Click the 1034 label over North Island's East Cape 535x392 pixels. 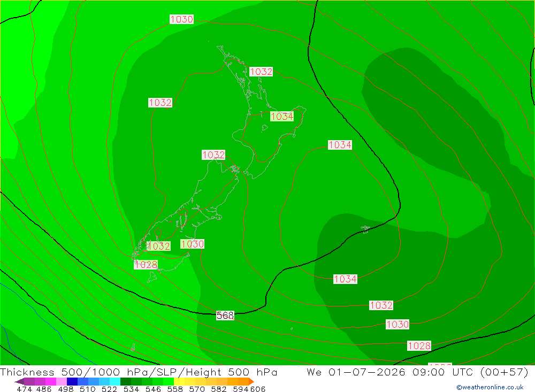coord(282,117)
